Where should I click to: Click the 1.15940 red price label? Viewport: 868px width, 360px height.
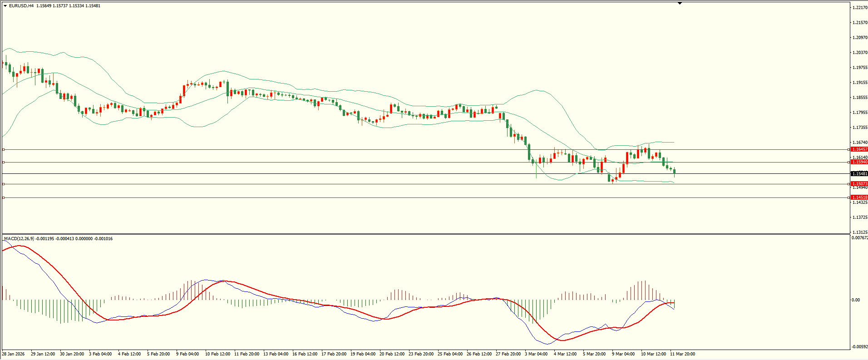(x=859, y=162)
